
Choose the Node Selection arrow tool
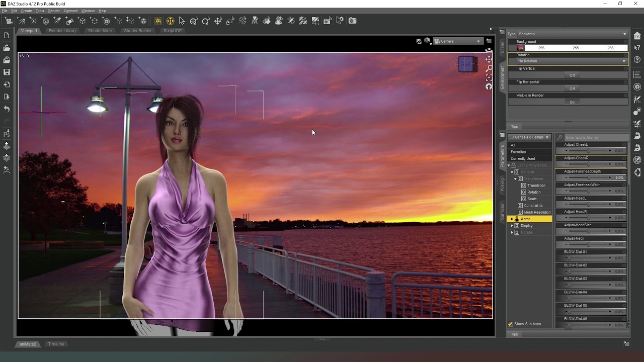click(182, 21)
